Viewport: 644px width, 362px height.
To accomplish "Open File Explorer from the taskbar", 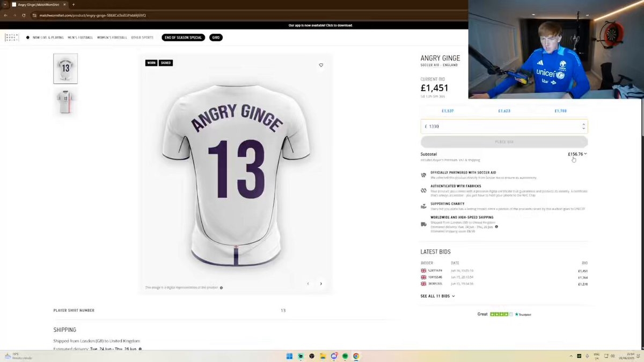I will click(323, 356).
